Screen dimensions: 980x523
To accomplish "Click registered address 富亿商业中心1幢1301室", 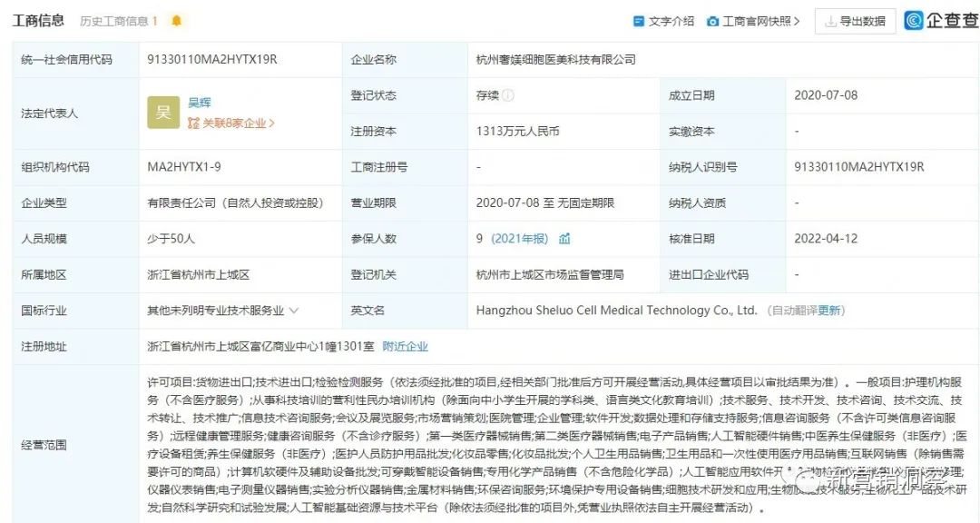I will [260, 346].
